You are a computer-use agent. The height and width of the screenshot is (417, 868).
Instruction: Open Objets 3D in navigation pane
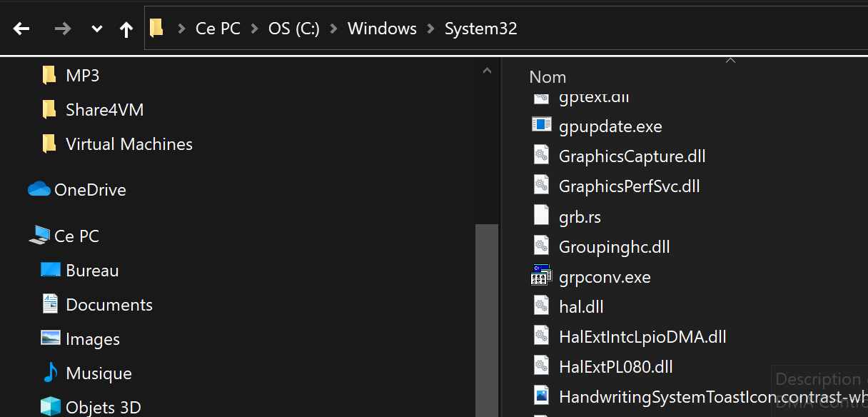click(104, 407)
